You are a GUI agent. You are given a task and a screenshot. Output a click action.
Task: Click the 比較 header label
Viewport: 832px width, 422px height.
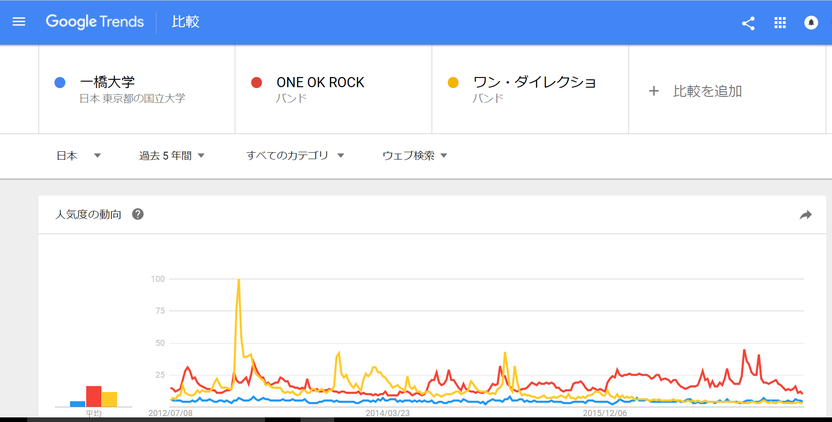click(185, 22)
